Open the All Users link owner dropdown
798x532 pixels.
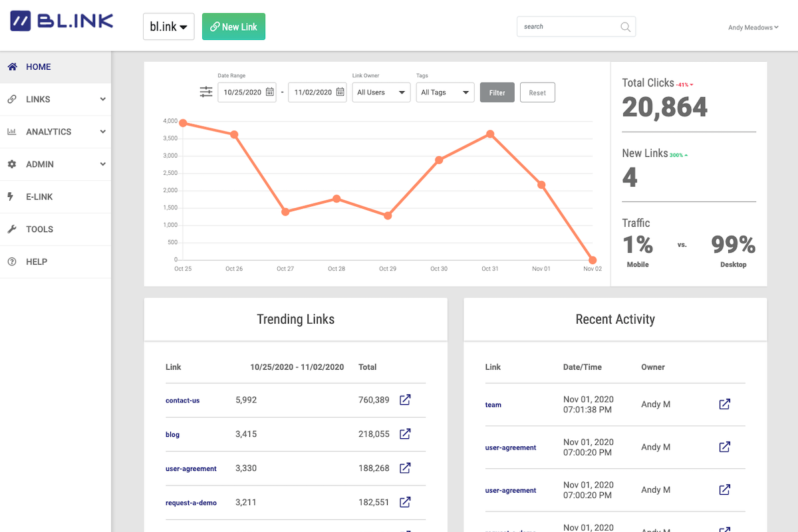(x=381, y=92)
